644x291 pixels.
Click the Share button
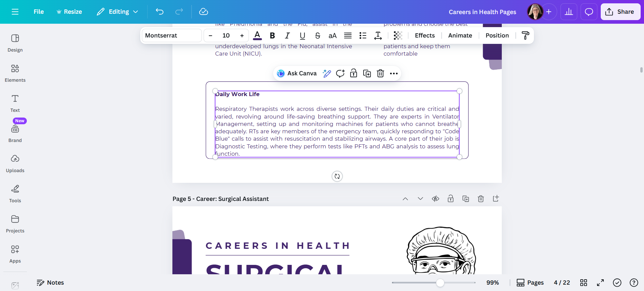[x=620, y=12]
